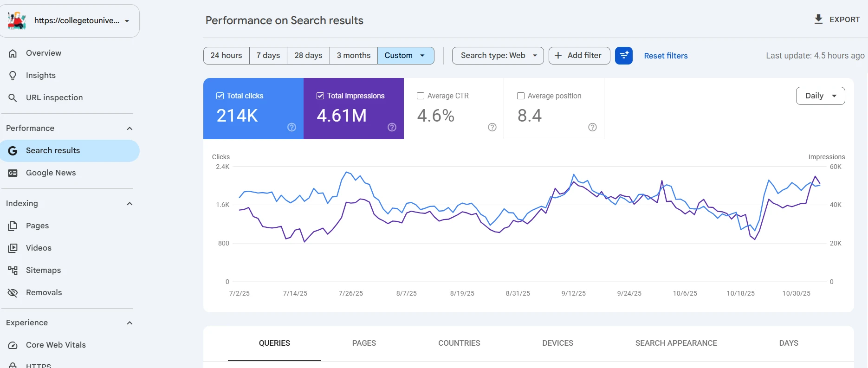Screen dimensions: 868x368
Task: Collapse the Performance section chevron
Action: point(130,129)
